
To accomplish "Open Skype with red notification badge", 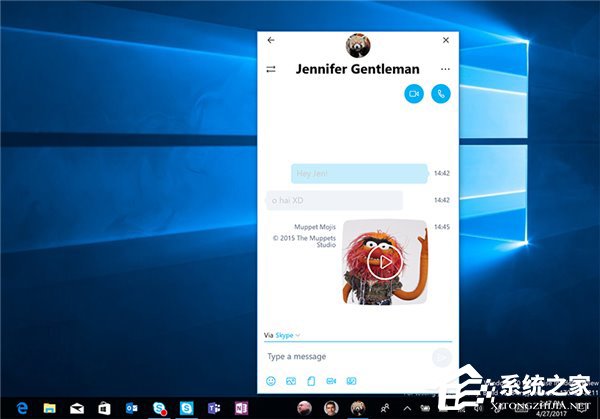I will click(159, 408).
